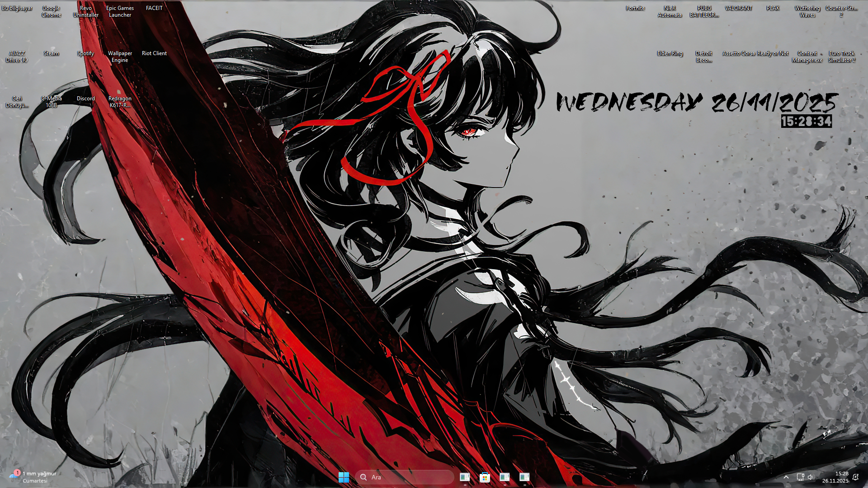Select the NieR Automata shortcut
This screenshot has height=488, width=868.
[x=670, y=11]
